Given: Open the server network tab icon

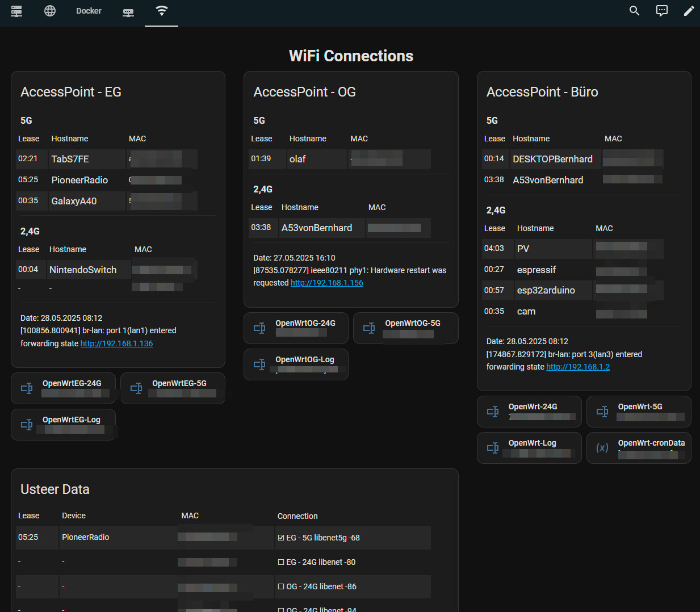Looking at the screenshot, I should 16,11.
